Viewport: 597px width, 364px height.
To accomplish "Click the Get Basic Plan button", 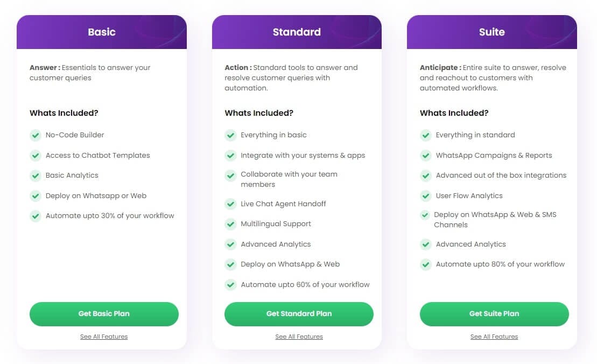I will click(104, 314).
